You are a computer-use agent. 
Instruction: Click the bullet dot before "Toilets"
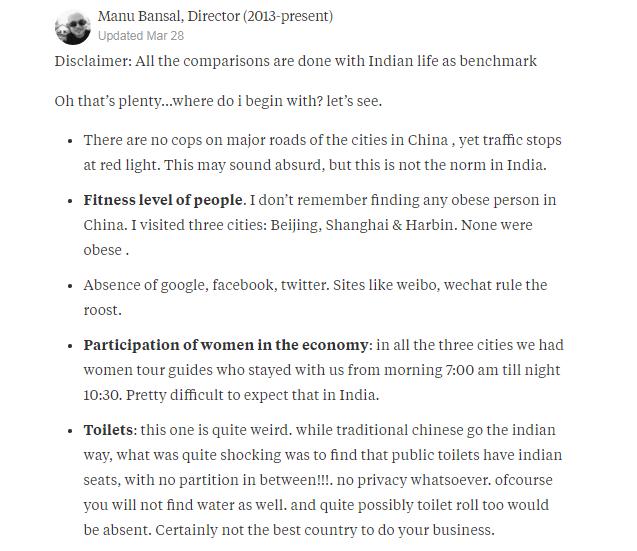69,431
